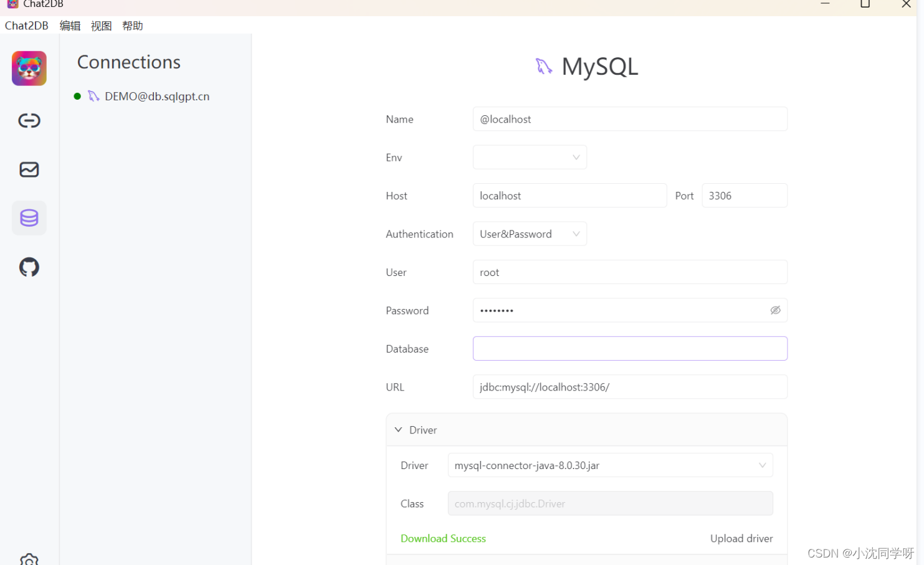Click the Connections heading
924x565 pixels.
[x=129, y=62]
